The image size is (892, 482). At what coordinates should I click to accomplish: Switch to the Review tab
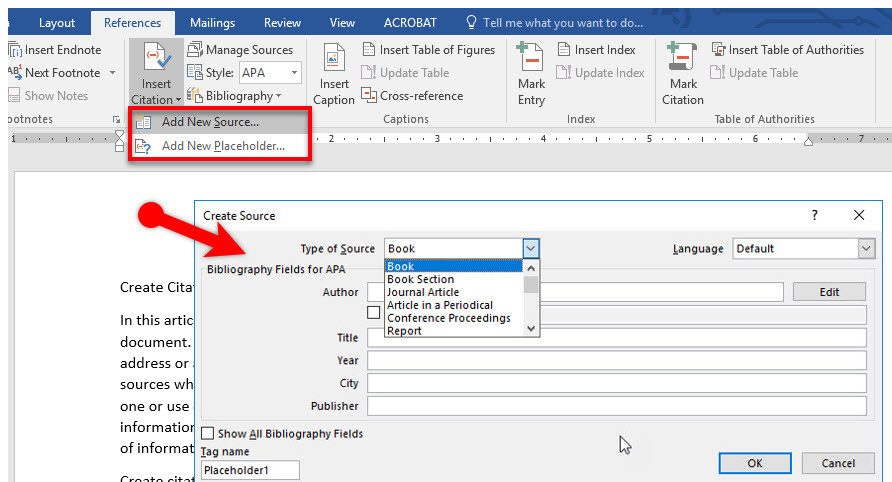point(282,23)
